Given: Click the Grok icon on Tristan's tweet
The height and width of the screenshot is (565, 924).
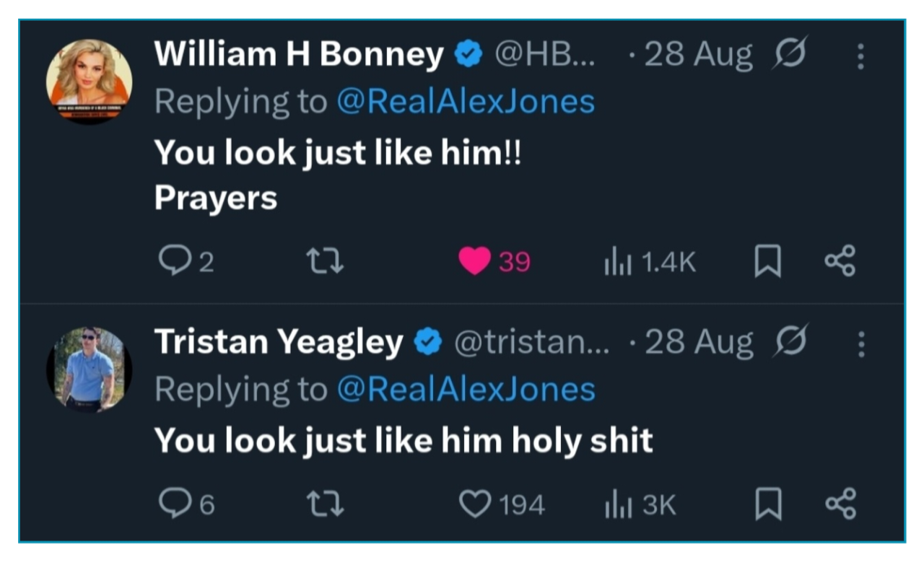Looking at the screenshot, I should 788,341.
